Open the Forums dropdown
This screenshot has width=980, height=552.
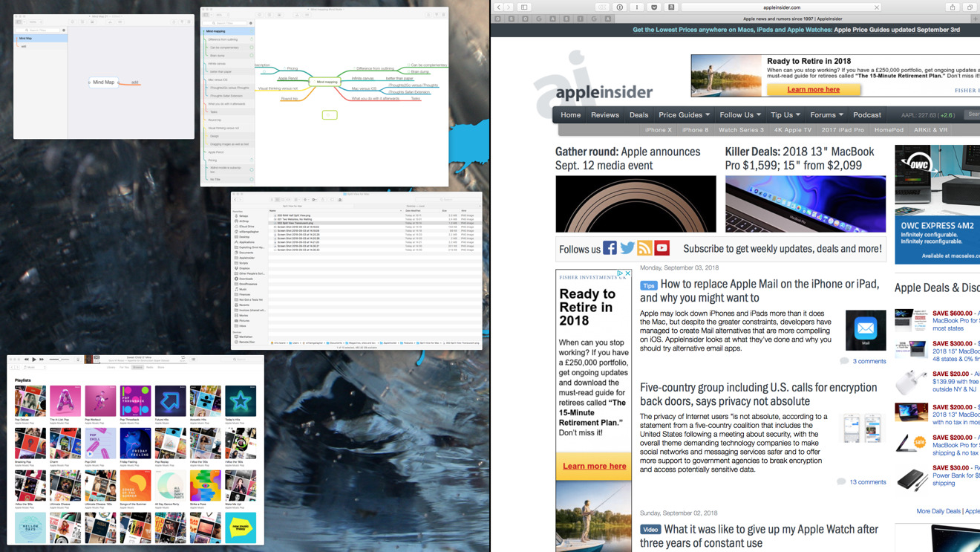[x=826, y=115]
